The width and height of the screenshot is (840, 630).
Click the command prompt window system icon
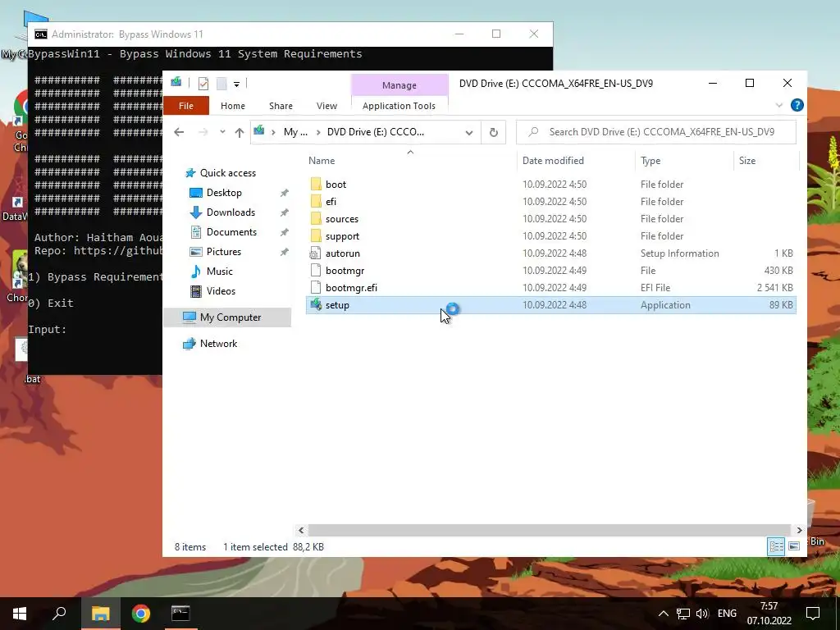(x=41, y=34)
